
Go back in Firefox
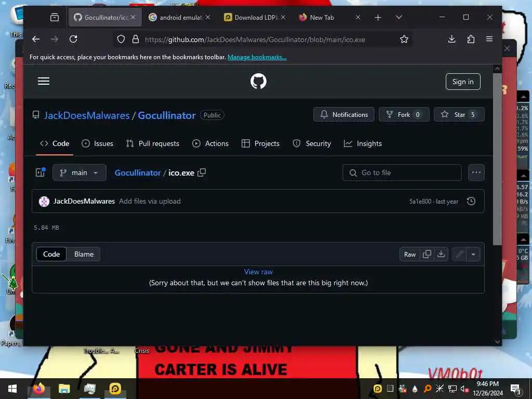pyautogui.click(x=36, y=39)
